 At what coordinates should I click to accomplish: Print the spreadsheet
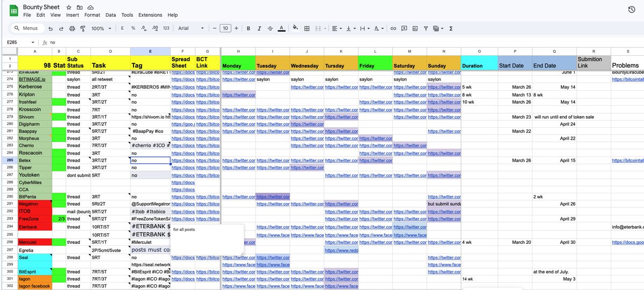point(72,28)
